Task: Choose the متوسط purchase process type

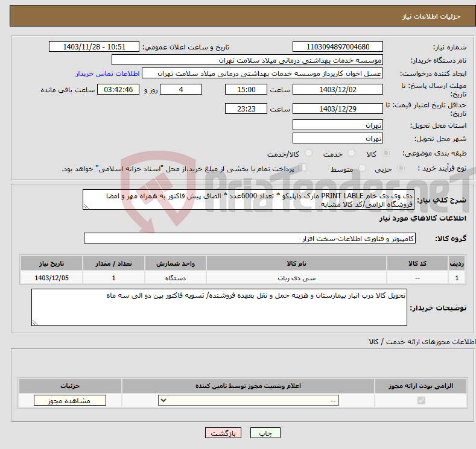Action: tap(363, 169)
